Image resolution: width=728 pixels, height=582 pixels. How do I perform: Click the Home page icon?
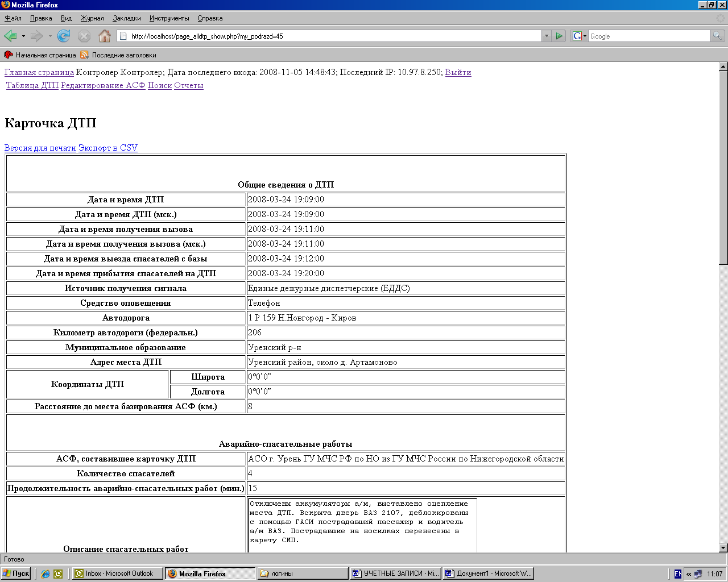point(105,36)
